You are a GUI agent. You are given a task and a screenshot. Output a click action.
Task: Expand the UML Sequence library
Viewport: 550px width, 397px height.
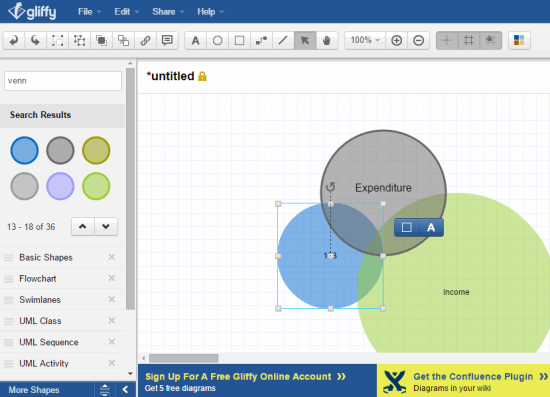(49, 342)
